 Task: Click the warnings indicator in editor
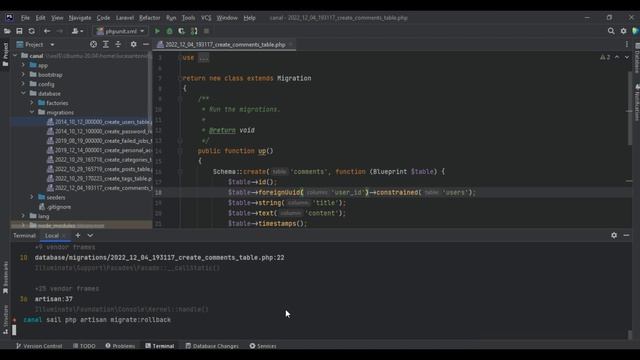(x=605, y=58)
